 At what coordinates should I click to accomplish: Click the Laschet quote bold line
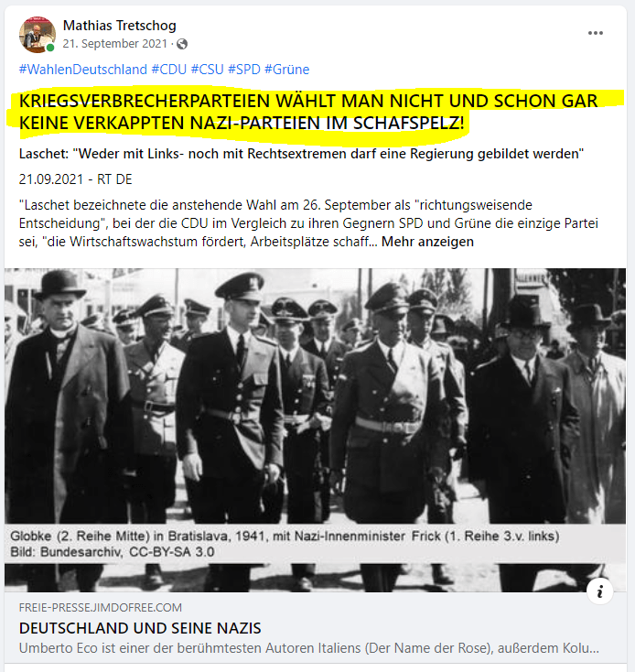tap(301, 154)
